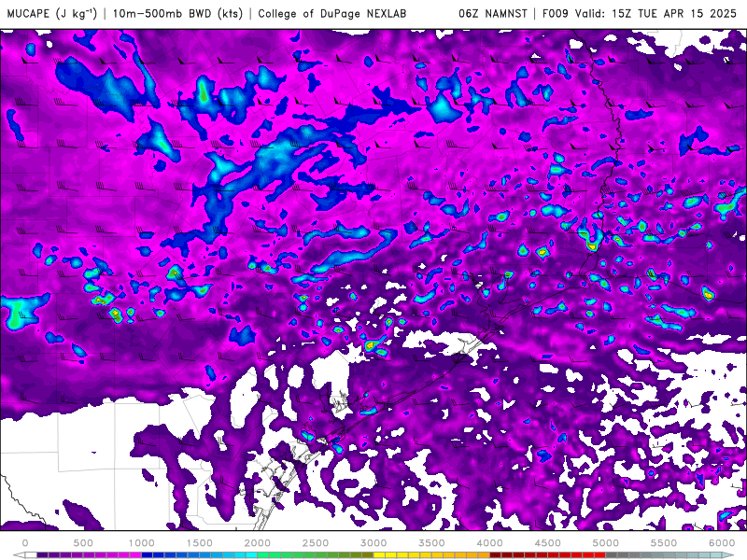Click the 2000 label on the color scale
Screen dimensions: 747x560
[258, 543]
